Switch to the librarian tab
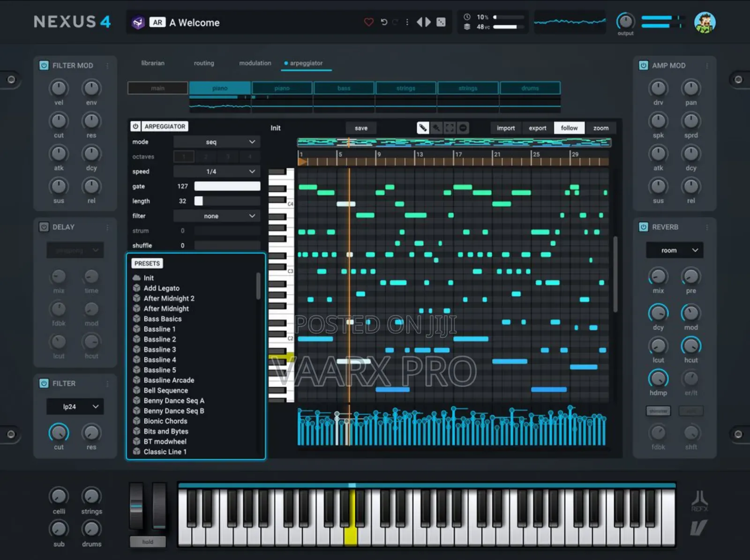The height and width of the screenshot is (560, 750). 153,63
